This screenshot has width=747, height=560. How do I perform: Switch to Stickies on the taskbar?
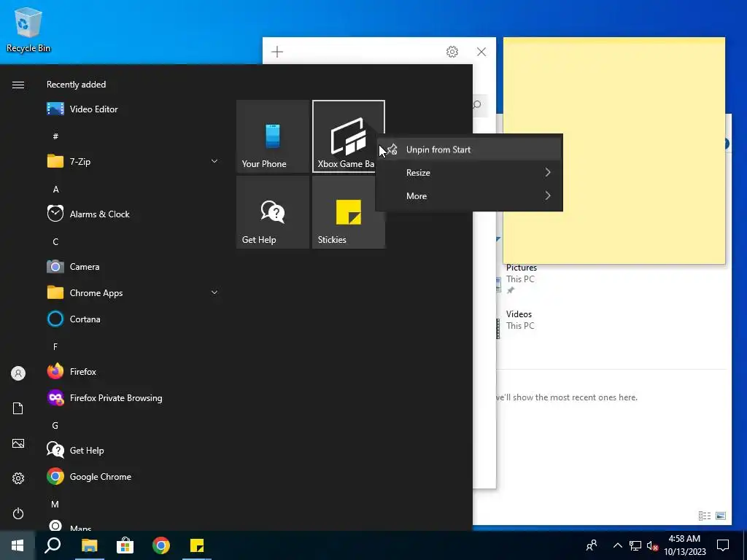(197, 545)
